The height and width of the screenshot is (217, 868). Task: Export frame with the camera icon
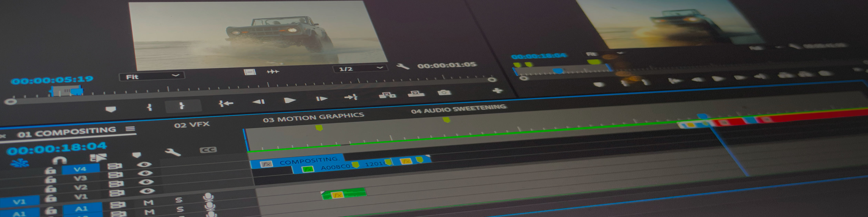coord(444,92)
